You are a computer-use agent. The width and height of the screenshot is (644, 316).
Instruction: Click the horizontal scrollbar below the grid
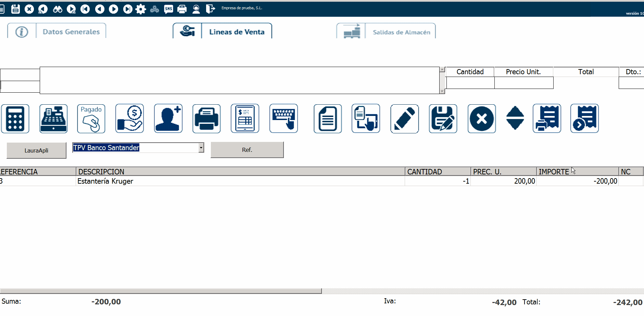(161, 291)
